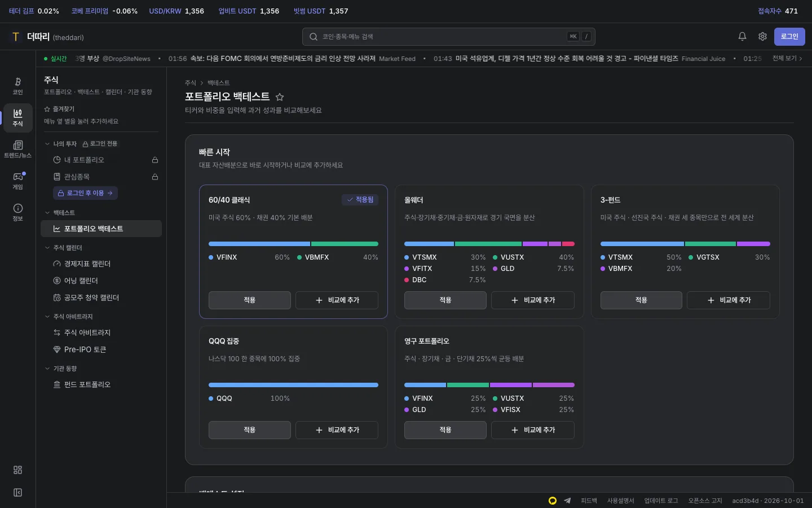
Task: Apply the QQQ 집중 preset
Action: pyautogui.click(x=249, y=430)
